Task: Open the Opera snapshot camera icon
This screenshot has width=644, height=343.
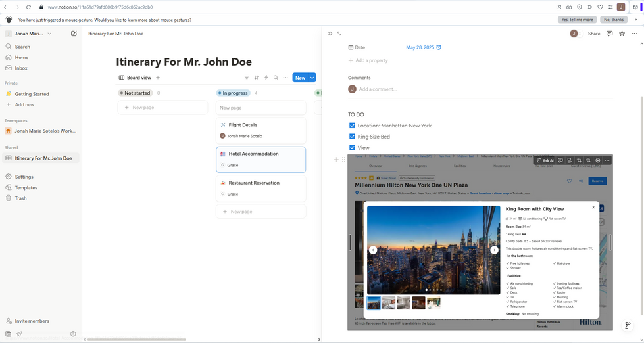Action: coord(569,7)
